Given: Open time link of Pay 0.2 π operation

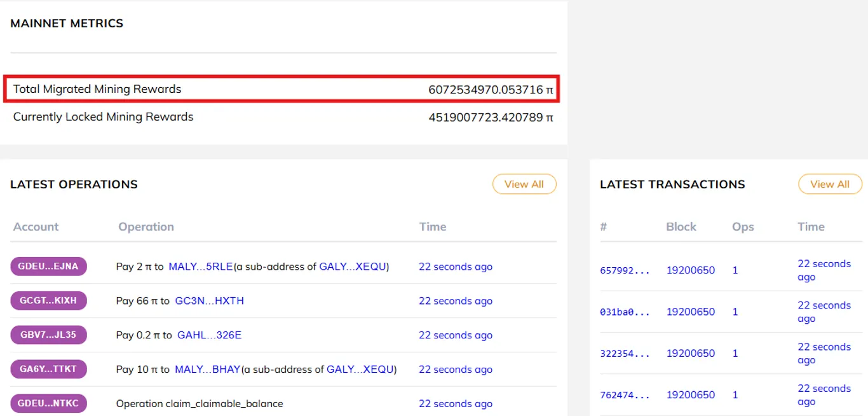Looking at the screenshot, I should click(456, 335).
